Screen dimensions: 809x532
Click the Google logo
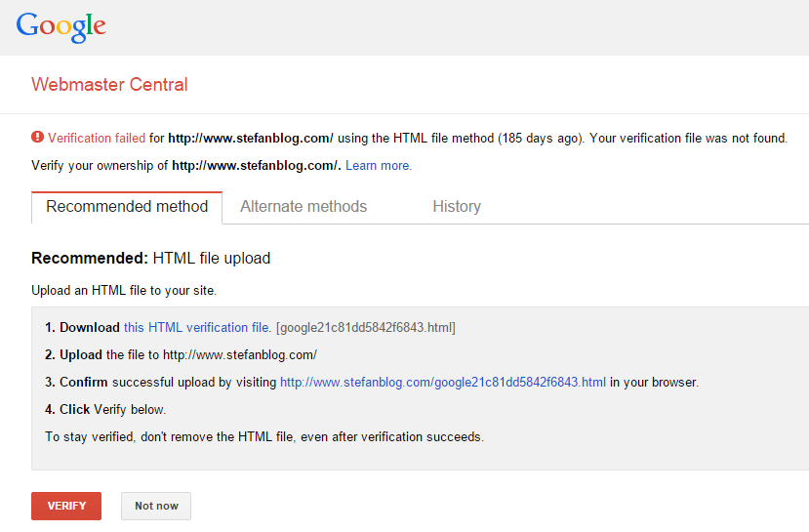[61, 26]
